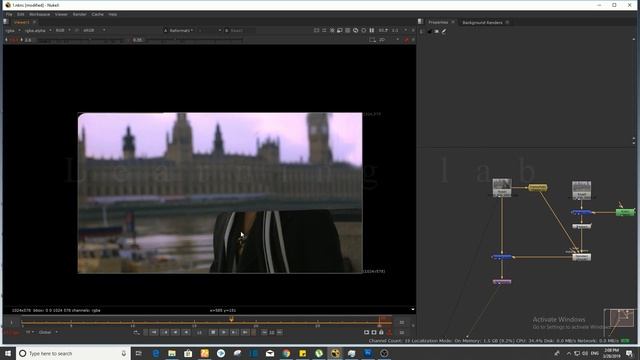Click the gamma value field 0.86
The height and width of the screenshot is (360, 640).
(138, 40)
